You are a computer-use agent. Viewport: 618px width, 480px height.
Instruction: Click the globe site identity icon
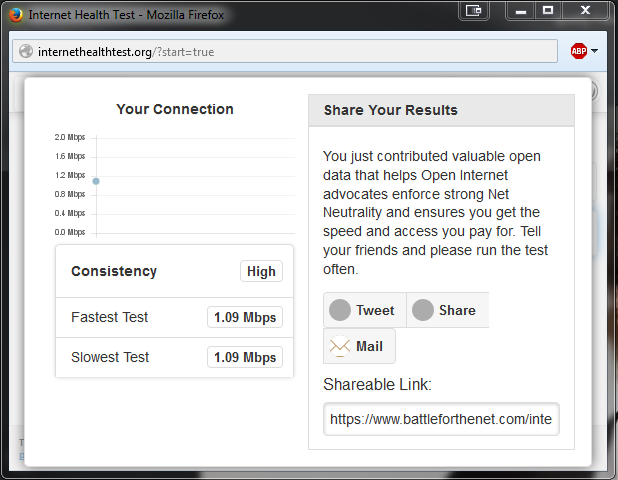click(x=26, y=51)
